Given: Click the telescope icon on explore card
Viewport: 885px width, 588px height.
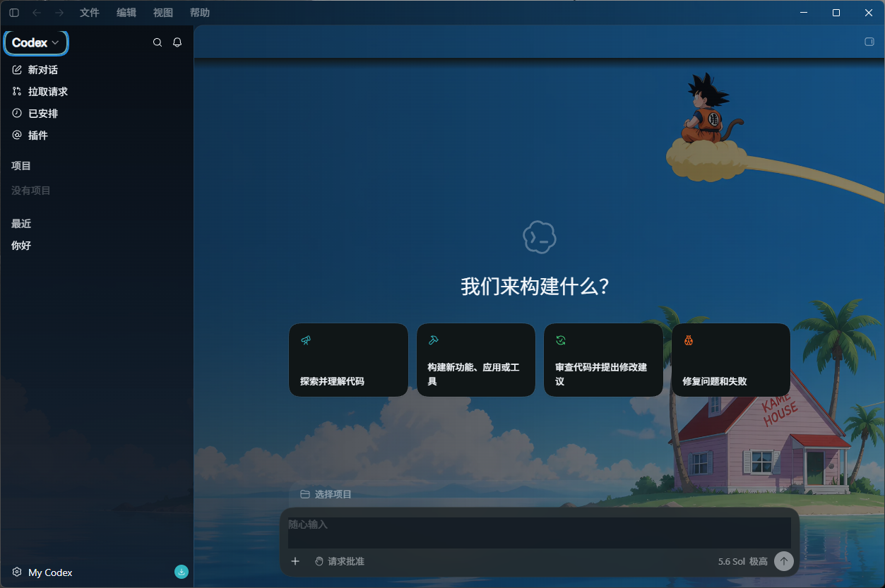Looking at the screenshot, I should tap(306, 340).
